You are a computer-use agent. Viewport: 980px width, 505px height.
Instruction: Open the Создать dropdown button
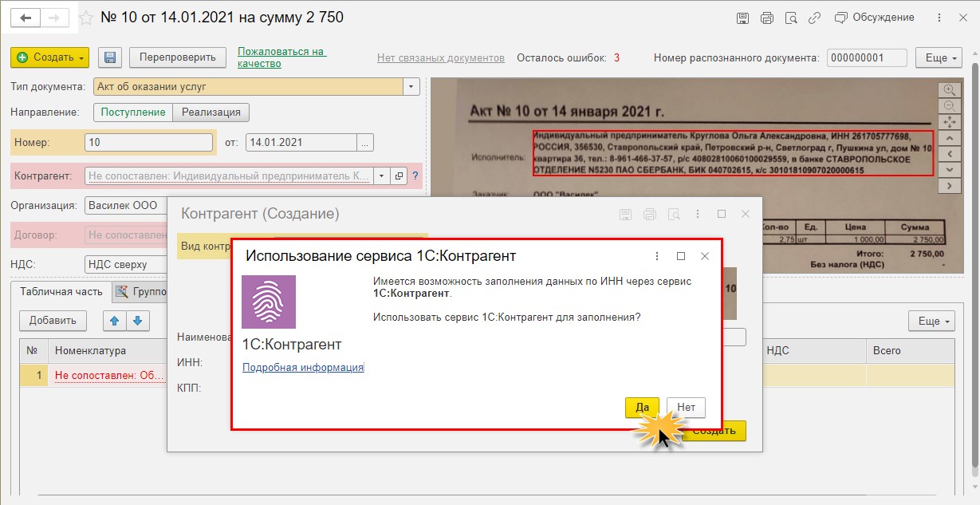[x=50, y=57]
